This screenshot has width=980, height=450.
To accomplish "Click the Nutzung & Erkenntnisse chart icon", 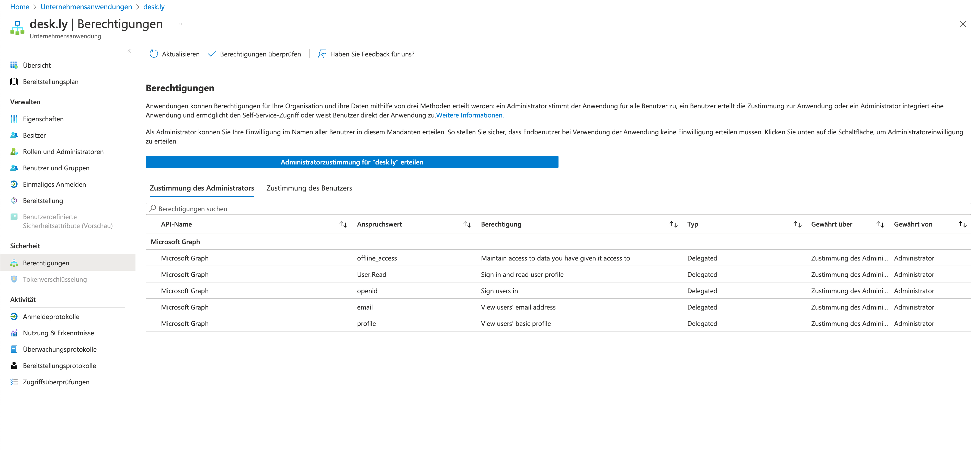I will click(x=14, y=333).
